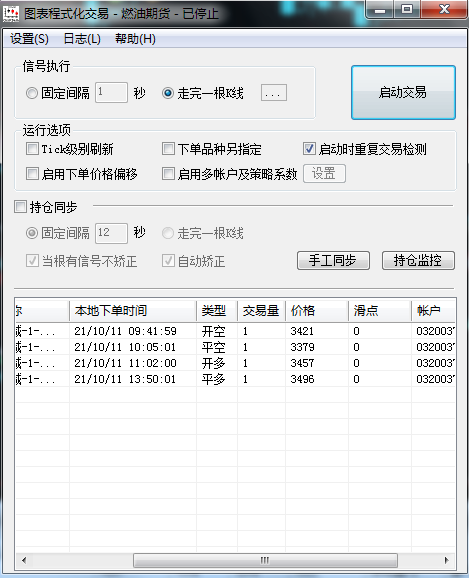Click the 类型 column header
Image resolution: width=469 pixels, height=578 pixels.
coord(217,311)
